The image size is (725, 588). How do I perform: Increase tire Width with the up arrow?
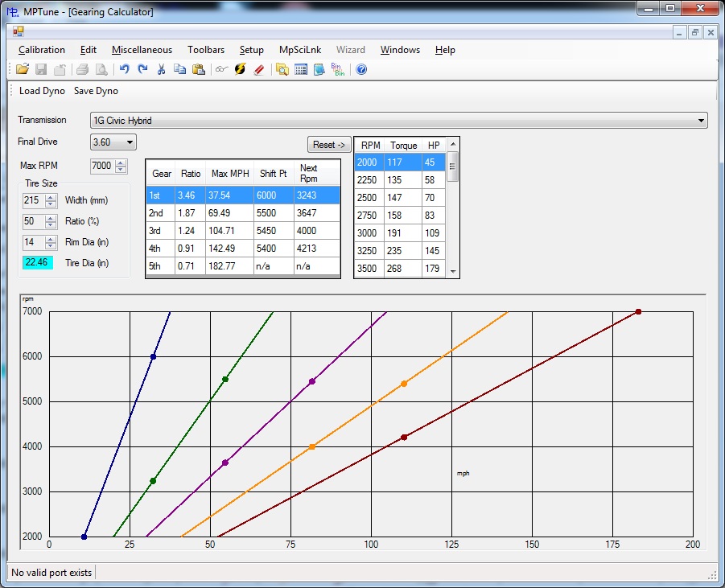pyautogui.click(x=51, y=198)
